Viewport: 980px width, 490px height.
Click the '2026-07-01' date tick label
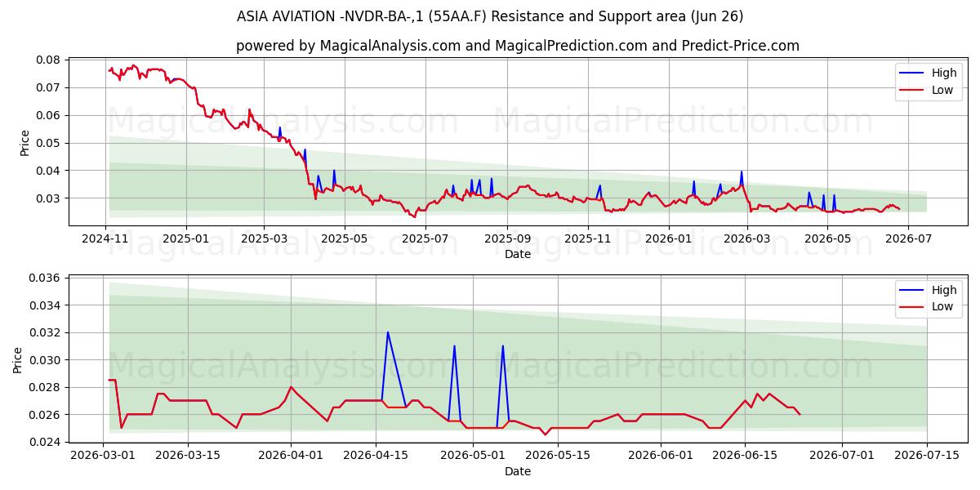841,456
